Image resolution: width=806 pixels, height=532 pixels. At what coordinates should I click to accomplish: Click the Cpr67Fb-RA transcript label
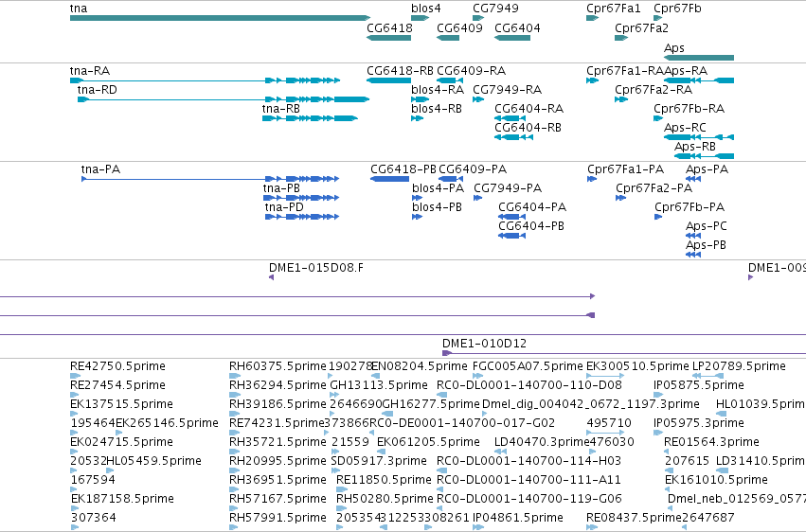pyautogui.click(x=689, y=108)
